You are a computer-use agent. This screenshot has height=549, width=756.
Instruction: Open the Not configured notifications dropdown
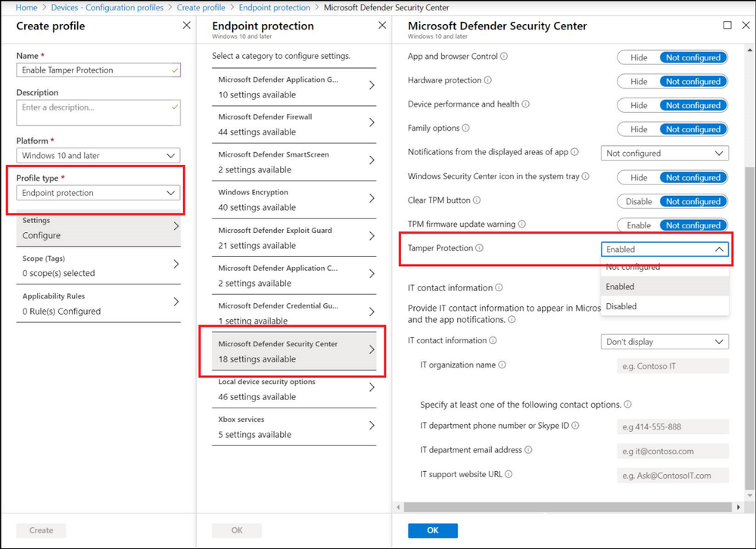[664, 153]
